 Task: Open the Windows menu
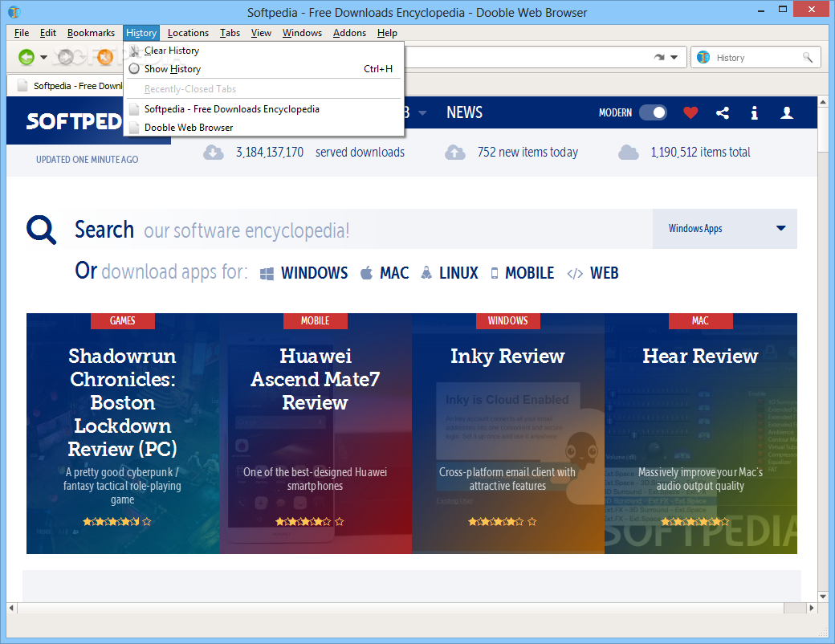click(302, 32)
